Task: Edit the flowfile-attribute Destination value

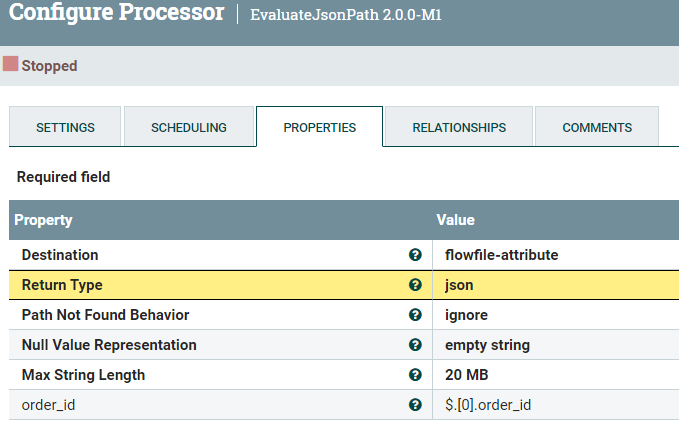Action: [501, 255]
